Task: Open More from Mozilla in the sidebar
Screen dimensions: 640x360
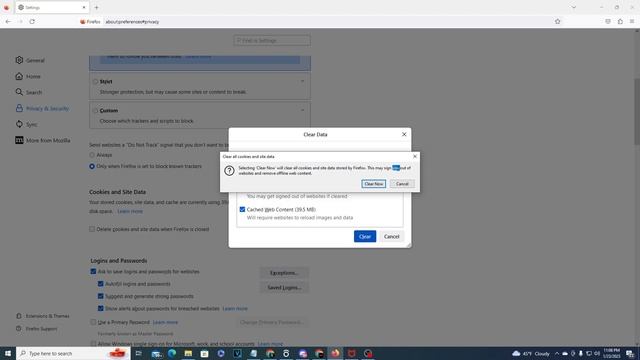Action: tap(43, 140)
